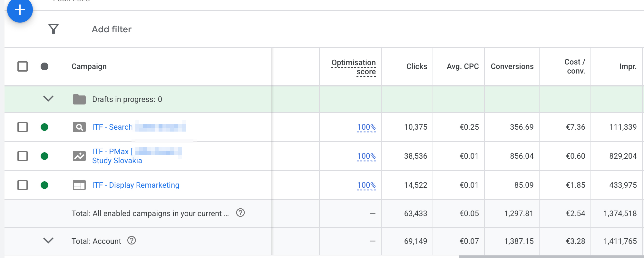Sort by the Conversions column header

point(512,66)
